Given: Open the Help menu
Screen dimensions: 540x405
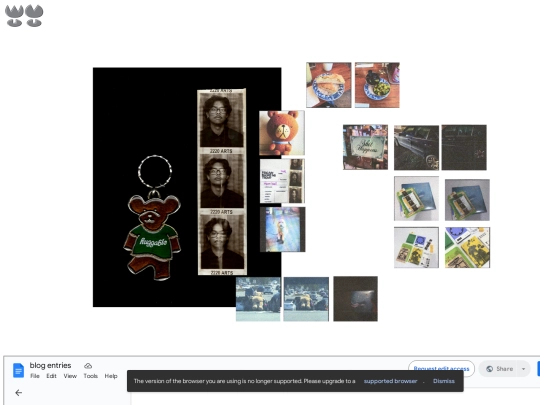Looking at the screenshot, I should coord(111,376).
